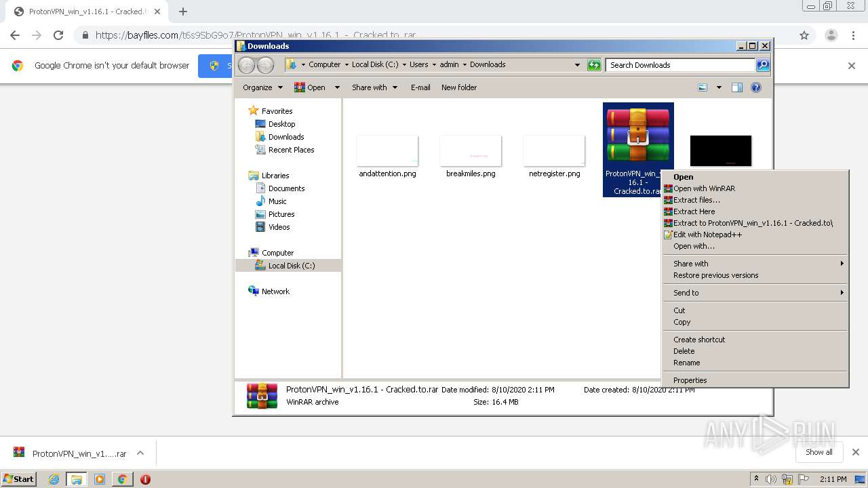The height and width of the screenshot is (488, 868).
Task: Click media player taskbar icon
Action: (x=100, y=479)
